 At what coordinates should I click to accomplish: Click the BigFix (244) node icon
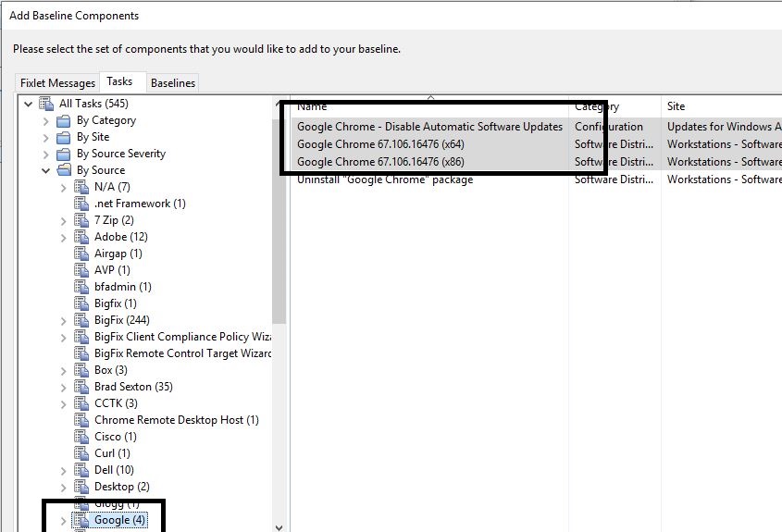(81, 320)
